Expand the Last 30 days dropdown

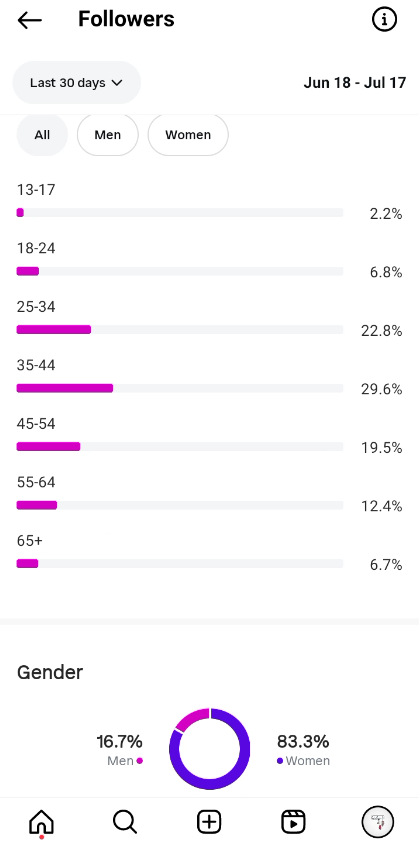coord(76,82)
